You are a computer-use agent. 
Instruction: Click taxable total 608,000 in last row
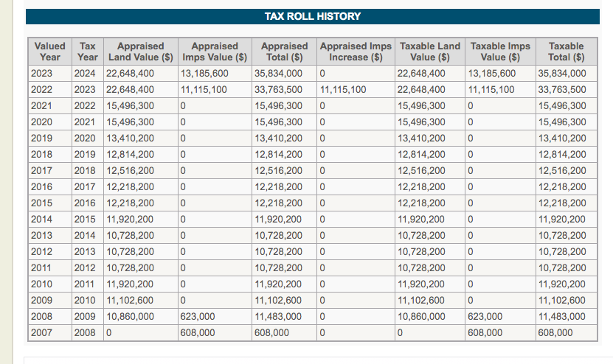click(x=566, y=333)
